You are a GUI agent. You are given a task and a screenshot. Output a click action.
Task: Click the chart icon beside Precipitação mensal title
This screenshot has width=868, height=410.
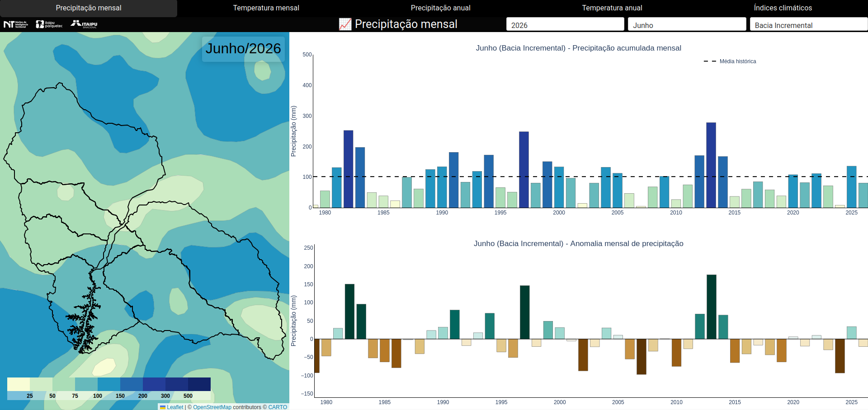pos(345,24)
